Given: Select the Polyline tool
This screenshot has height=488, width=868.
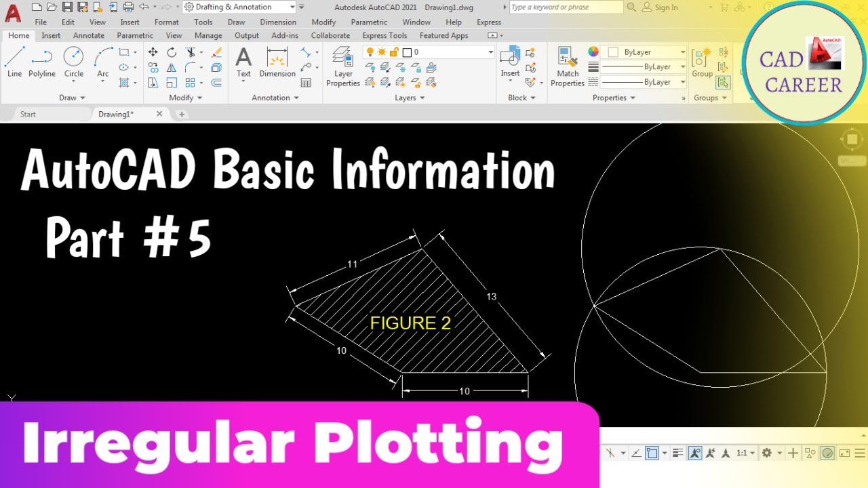Looking at the screenshot, I should click(42, 63).
